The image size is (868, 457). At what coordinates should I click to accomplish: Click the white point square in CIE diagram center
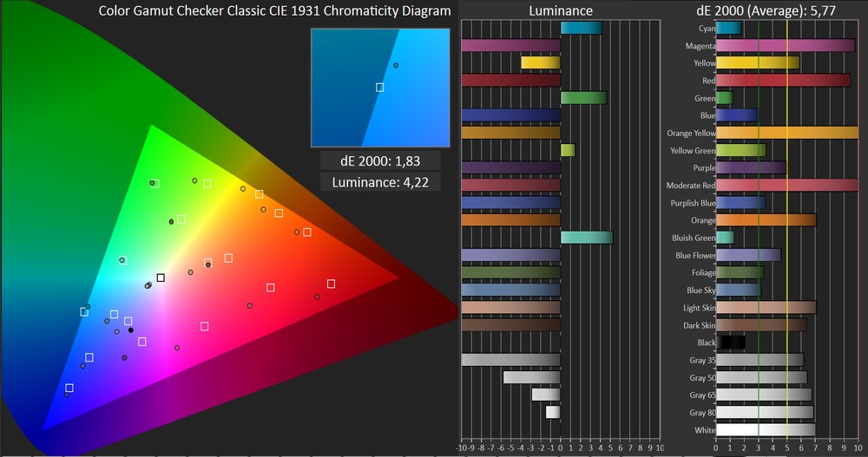point(161,277)
